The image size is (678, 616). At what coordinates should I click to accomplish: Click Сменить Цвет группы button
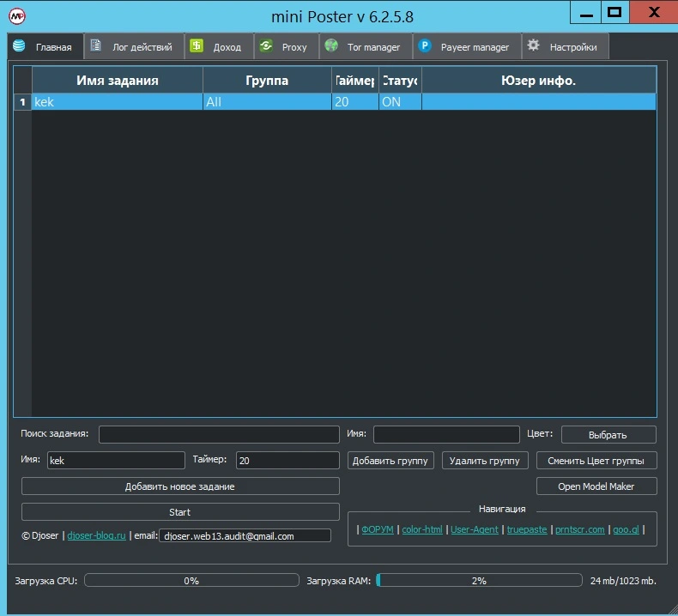pyautogui.click(x=596, y=461)
